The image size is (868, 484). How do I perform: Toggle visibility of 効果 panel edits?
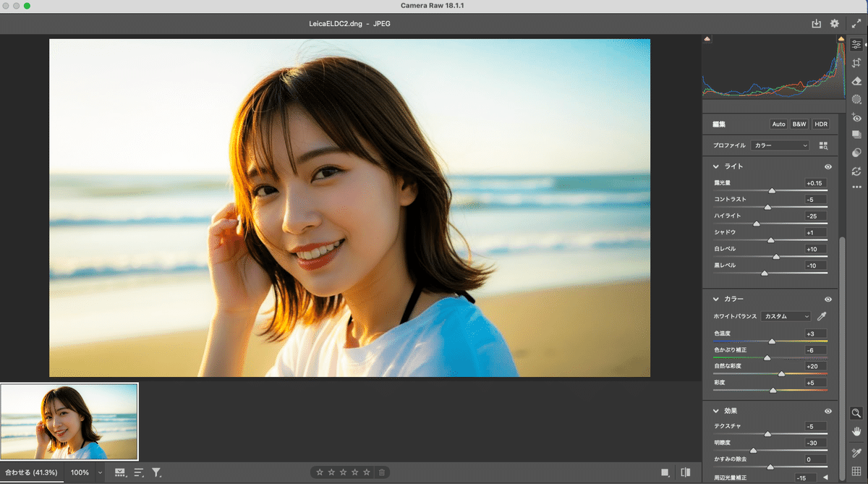(828, 411)
